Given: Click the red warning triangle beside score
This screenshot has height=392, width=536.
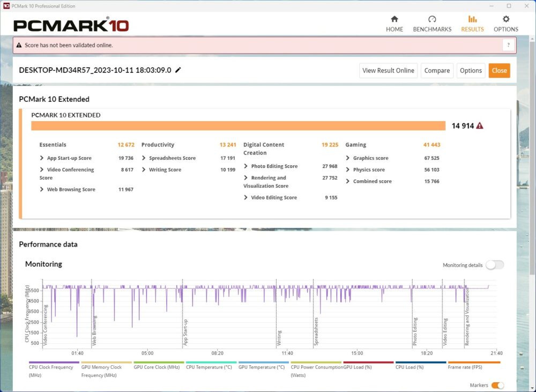Looking at the screenshot, I should click(480, 125).
